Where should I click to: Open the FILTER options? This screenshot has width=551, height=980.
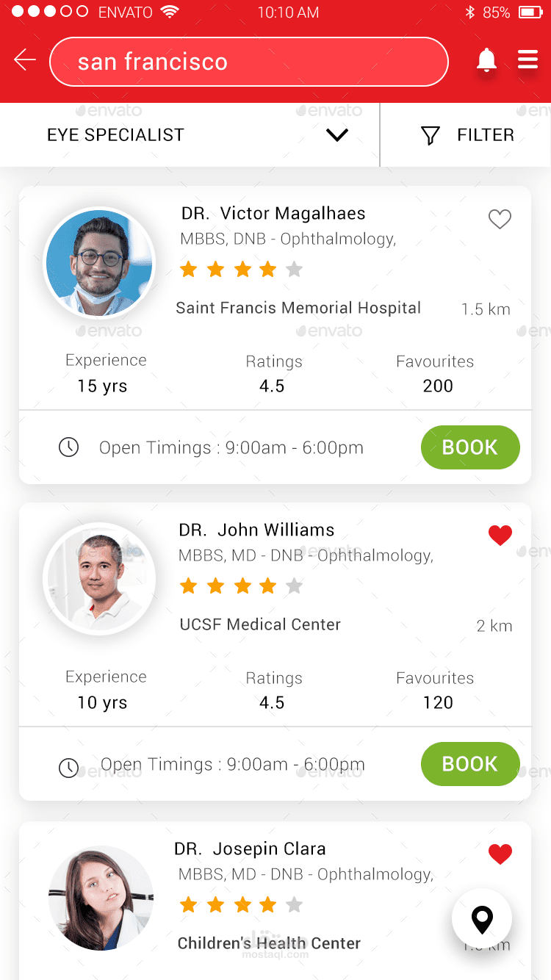[x=485, y=135]
